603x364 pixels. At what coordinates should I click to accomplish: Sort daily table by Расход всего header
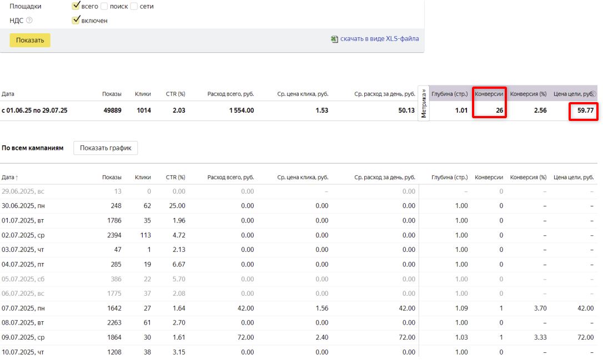point(230,178)
